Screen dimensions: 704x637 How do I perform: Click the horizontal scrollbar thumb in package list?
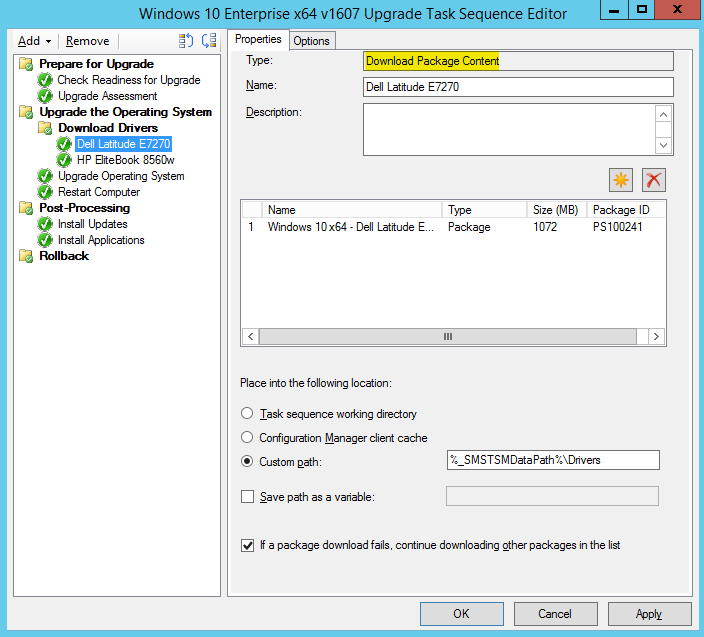[448, 337]
